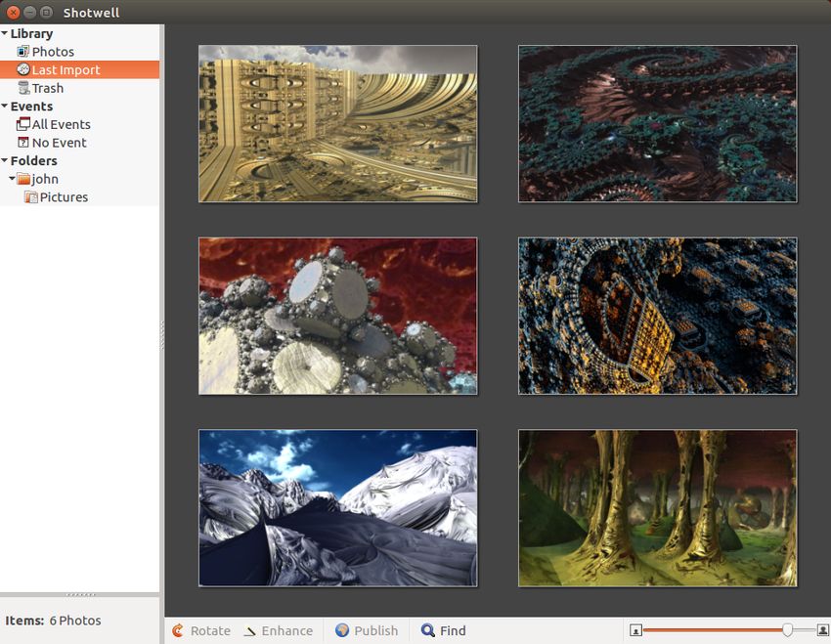Collapse the Library section
Screen dimensions: 831x644
click(5, 33)
